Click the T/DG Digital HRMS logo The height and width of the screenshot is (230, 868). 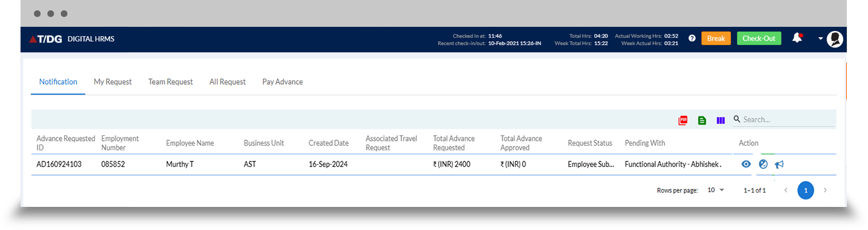point(72,39)
